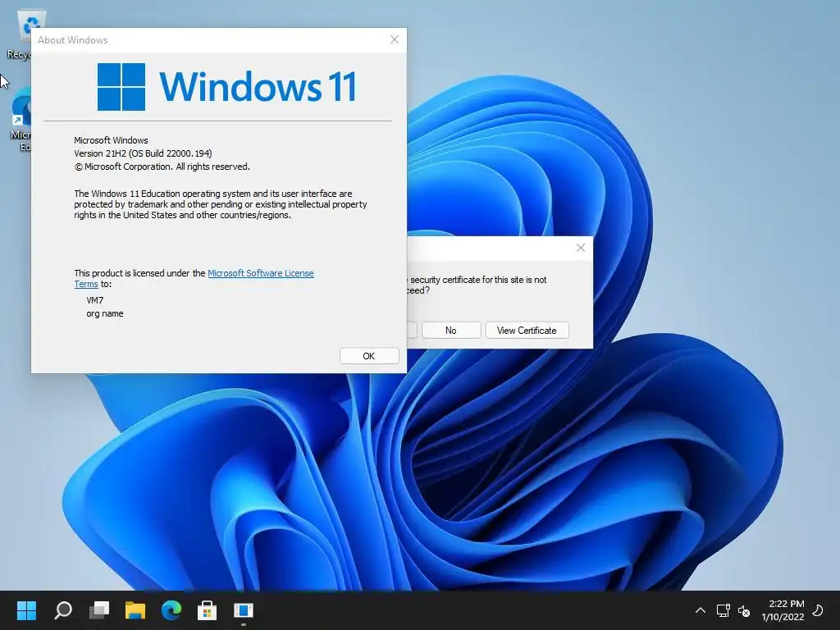Screen dimensions: 840x630
Task: Click the View Certificate button
Action: [x=527, y=331]
